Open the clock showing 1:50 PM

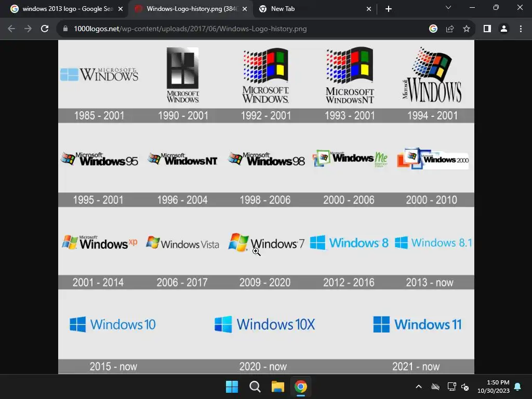[x=494, y=387]
